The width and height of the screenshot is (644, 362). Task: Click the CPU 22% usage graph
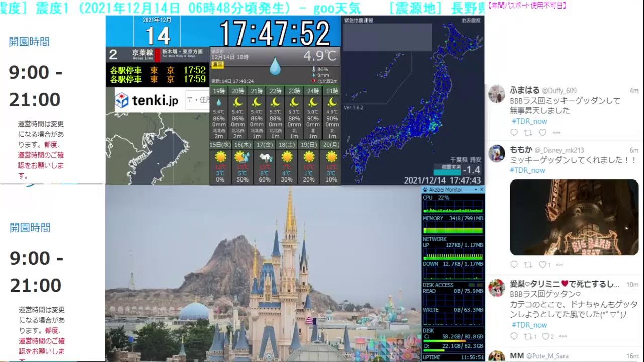click(x=452, y=207)
